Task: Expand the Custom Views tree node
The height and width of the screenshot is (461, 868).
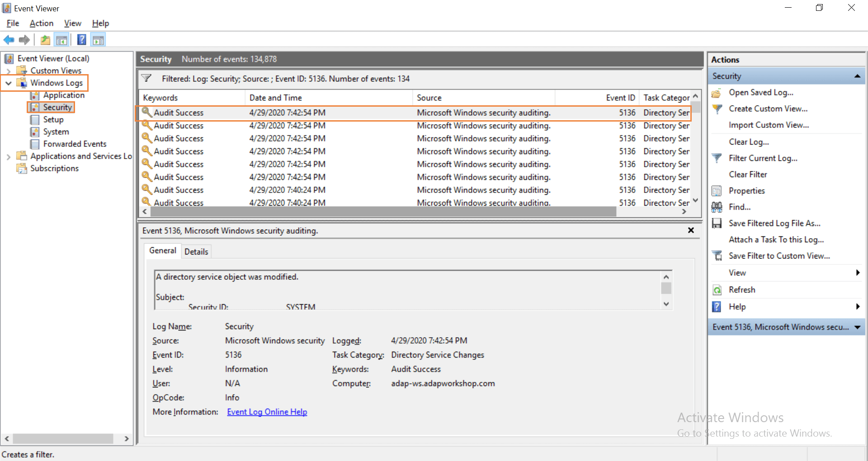Action: pyautogui.click(x=9, y=71)
